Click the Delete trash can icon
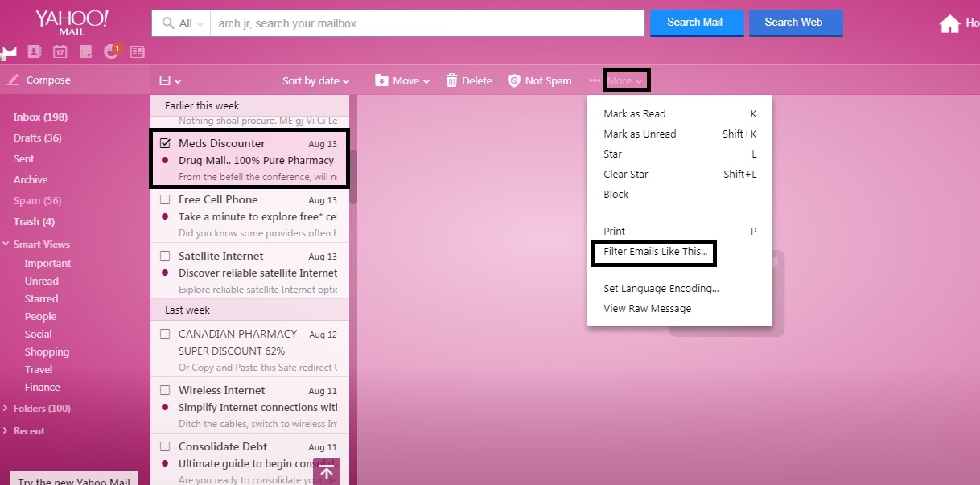980x485 pixels. point(451,80)
